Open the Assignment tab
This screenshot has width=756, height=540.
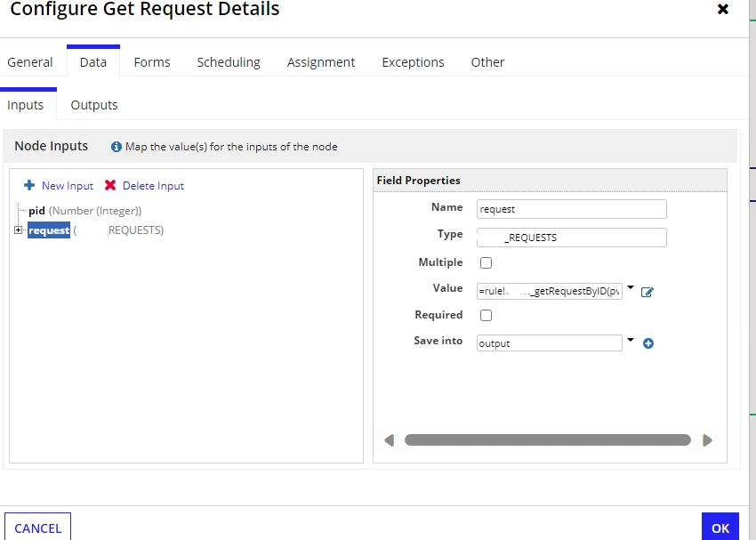321,62
